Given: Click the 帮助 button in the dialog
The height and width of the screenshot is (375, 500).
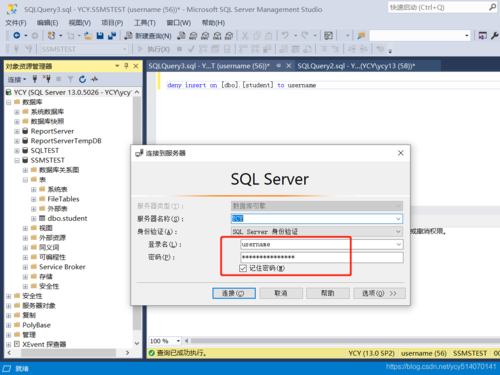Looking at the screenshot, I should (328, 293).
